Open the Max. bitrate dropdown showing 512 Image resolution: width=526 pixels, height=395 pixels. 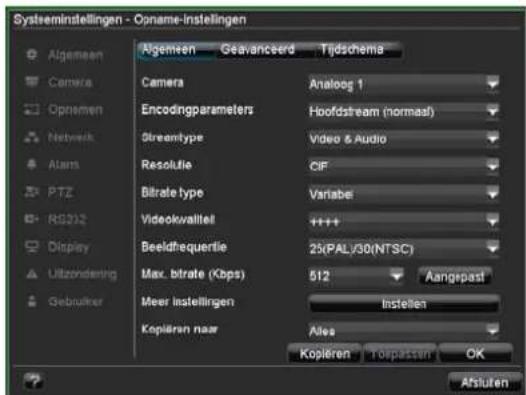356,276
